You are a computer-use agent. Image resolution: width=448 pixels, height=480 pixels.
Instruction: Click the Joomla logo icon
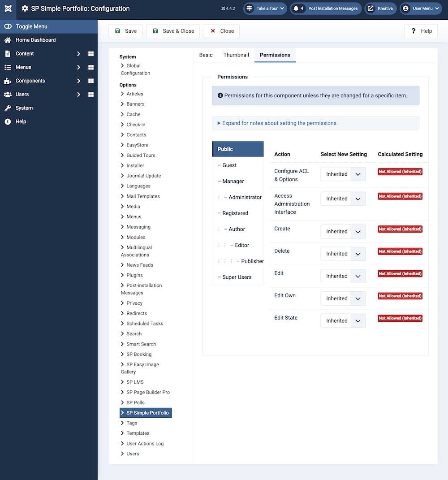click(8, 9)
